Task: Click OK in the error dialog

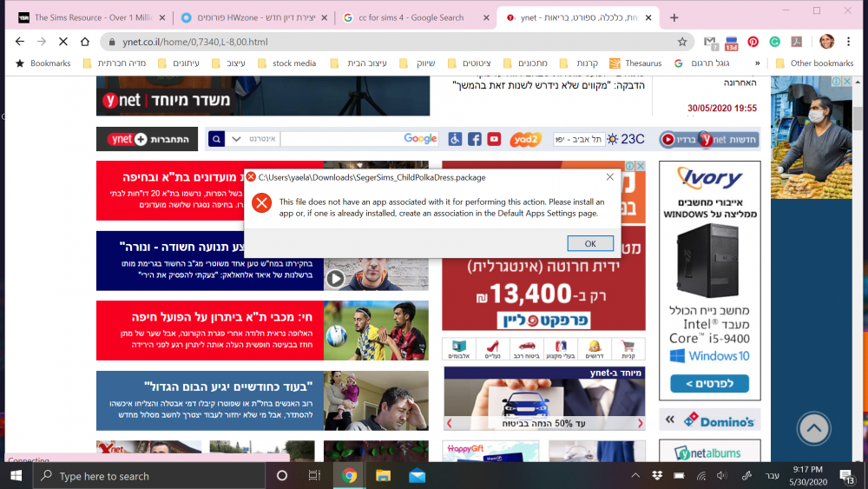Action: [x=590, y=243]
